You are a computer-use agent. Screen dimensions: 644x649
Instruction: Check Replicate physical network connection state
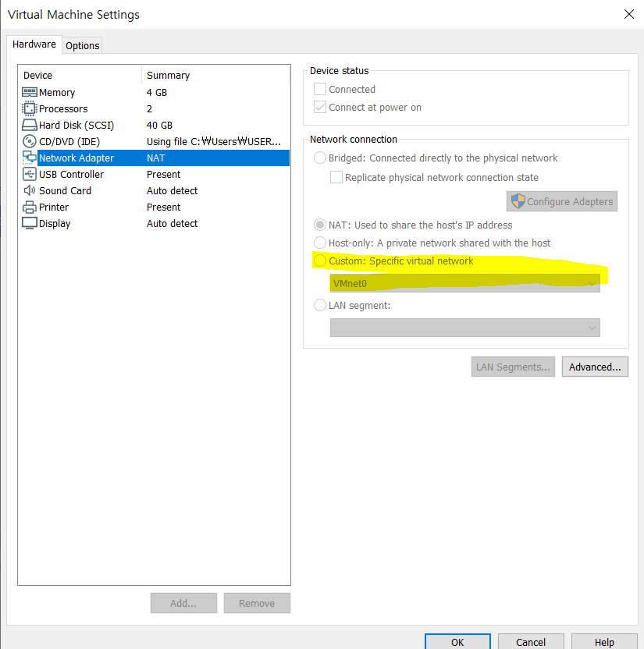336,177
